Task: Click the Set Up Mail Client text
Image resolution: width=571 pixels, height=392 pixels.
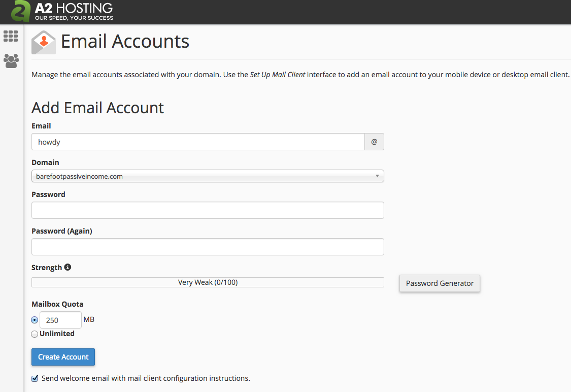Action: click(x=278, y=75)
